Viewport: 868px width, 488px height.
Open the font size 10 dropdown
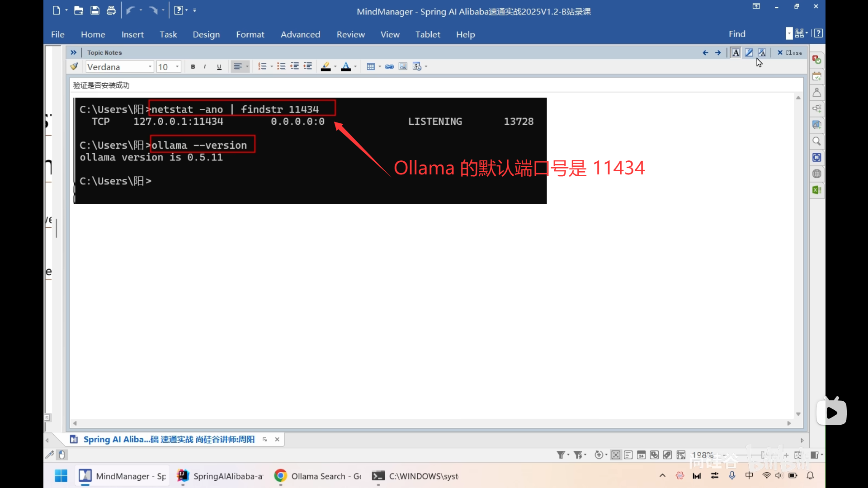(x=177, y=66)
